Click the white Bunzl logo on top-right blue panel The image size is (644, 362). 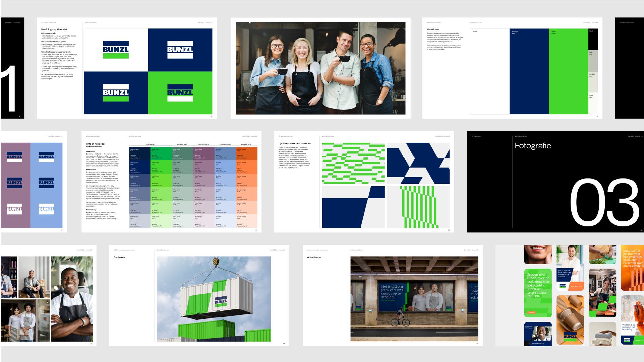click(180, 50)
